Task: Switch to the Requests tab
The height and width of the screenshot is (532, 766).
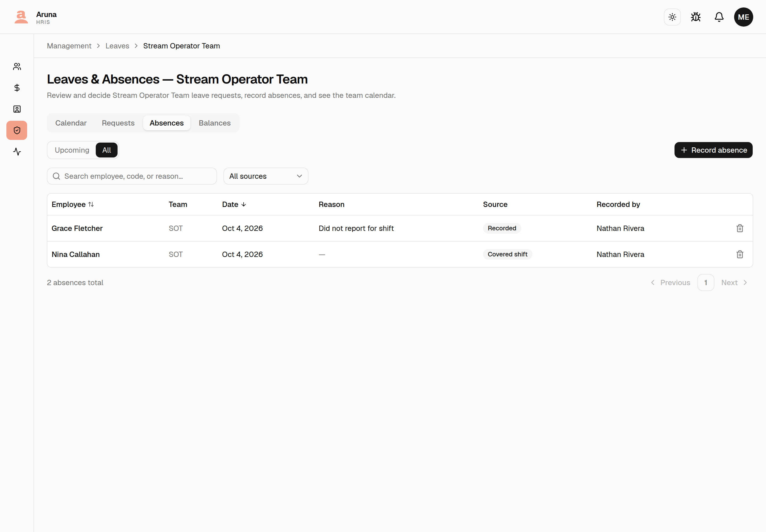Action: pyautogui.click(x=118, y=123)
